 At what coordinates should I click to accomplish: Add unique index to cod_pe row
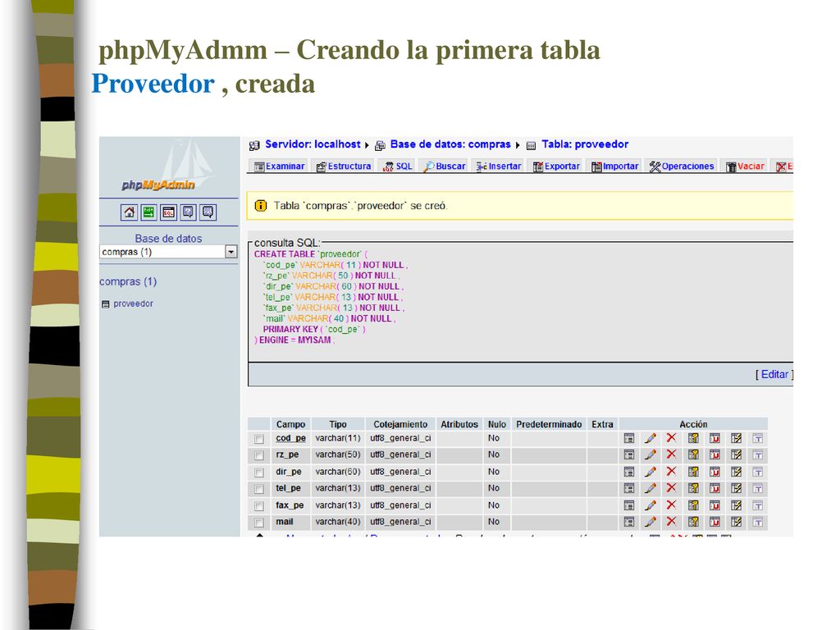click(x=714, y=438)
